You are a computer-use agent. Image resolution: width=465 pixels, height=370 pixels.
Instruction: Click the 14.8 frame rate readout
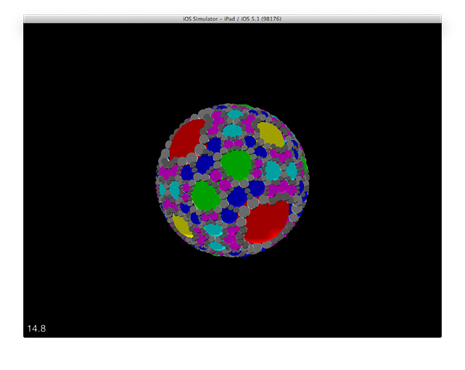pos(36,328)
